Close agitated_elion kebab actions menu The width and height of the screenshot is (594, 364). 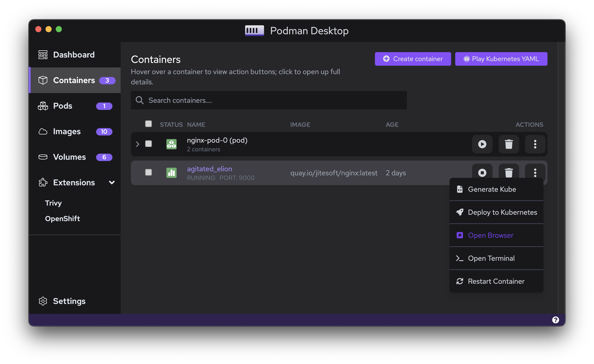535,173
